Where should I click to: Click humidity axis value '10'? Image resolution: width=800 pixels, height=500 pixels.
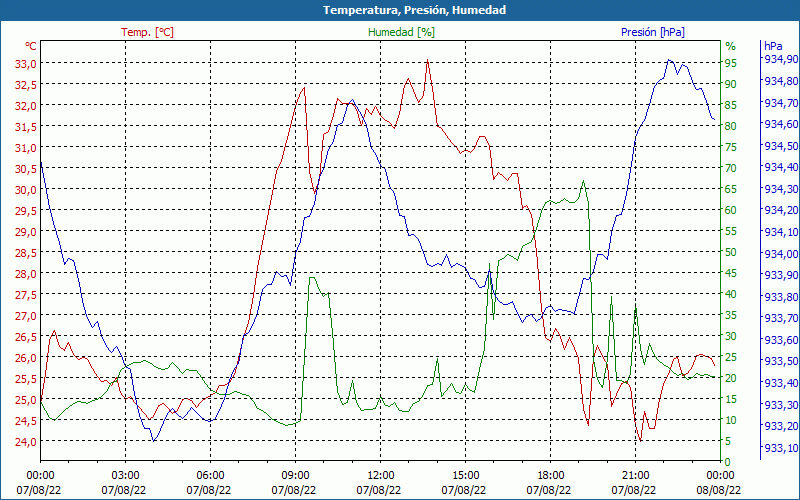click(x=731, y=420)
